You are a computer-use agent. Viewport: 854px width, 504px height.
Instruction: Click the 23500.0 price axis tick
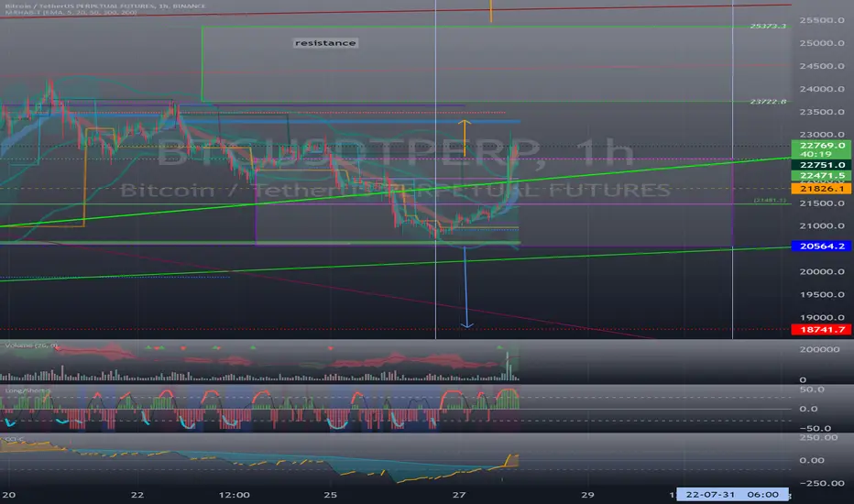[x=822, y=112]
